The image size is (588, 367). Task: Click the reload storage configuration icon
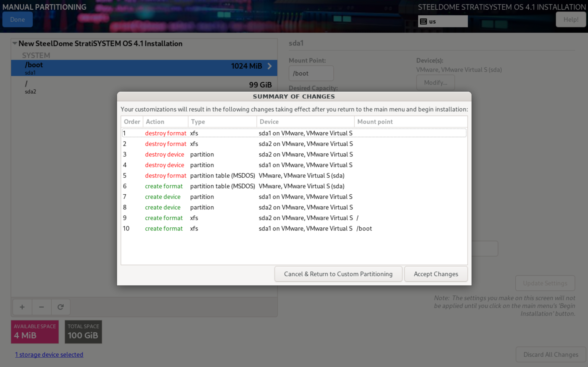pyautogui.click(x=61, y=307)
